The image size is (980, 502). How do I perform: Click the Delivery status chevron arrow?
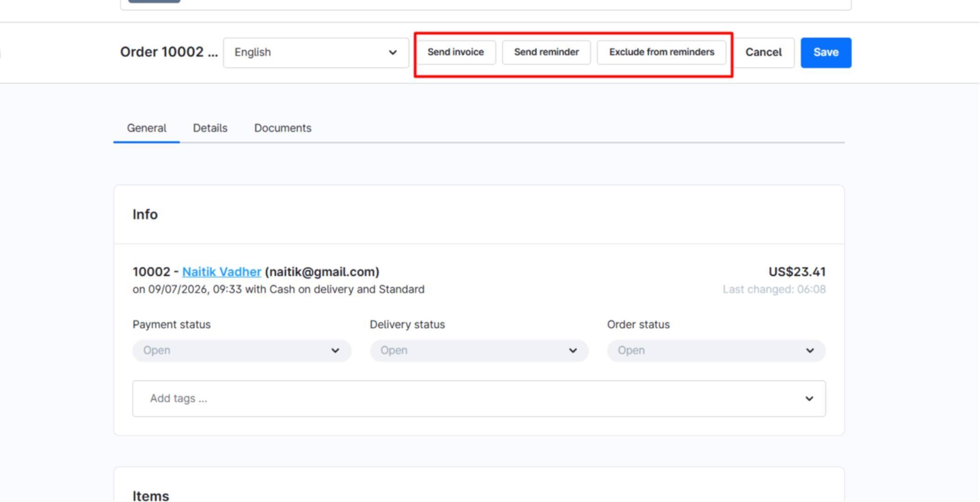(x=572, y=350)
